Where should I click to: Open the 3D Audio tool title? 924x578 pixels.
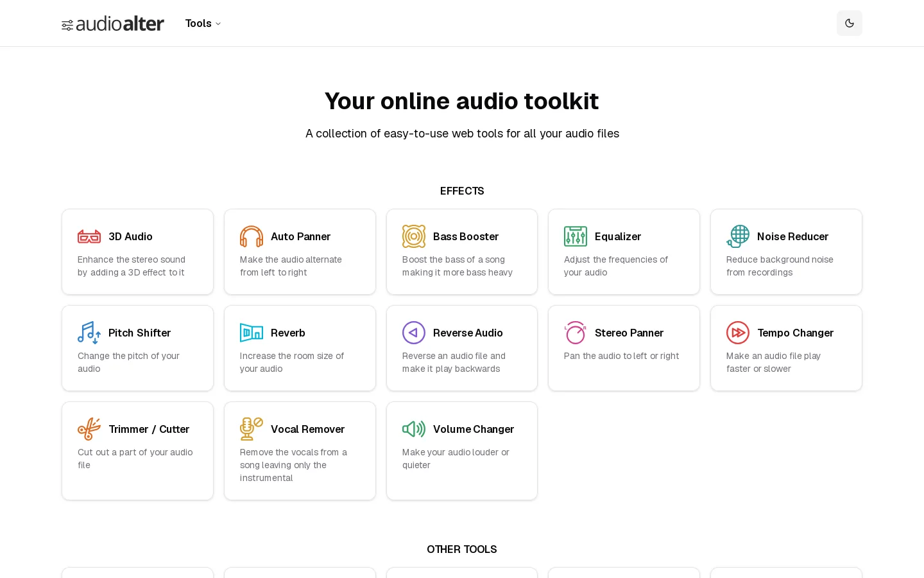[131, 236]
